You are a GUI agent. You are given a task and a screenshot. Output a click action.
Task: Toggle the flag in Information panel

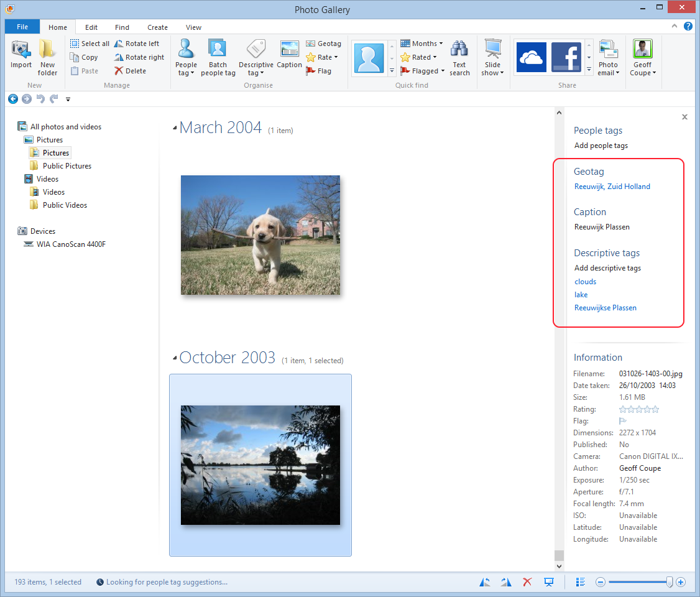click(623, 421)
